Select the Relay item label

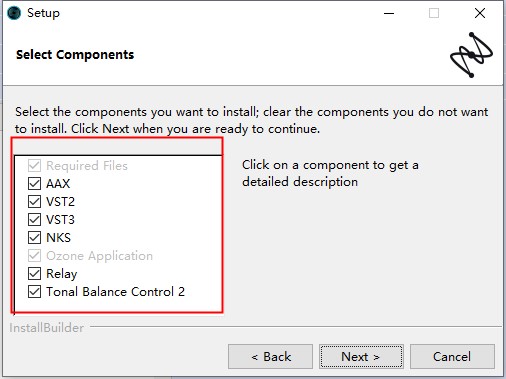coord(62,274)
